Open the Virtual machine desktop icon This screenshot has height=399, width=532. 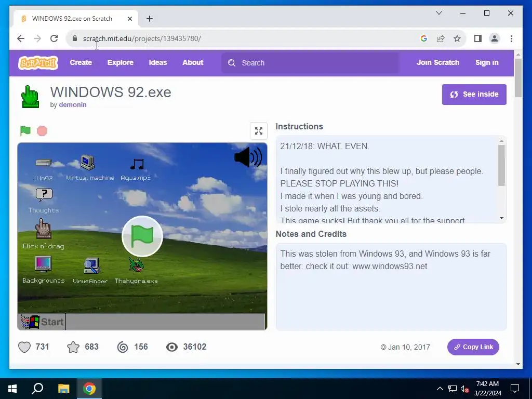[x=89, y=168]
